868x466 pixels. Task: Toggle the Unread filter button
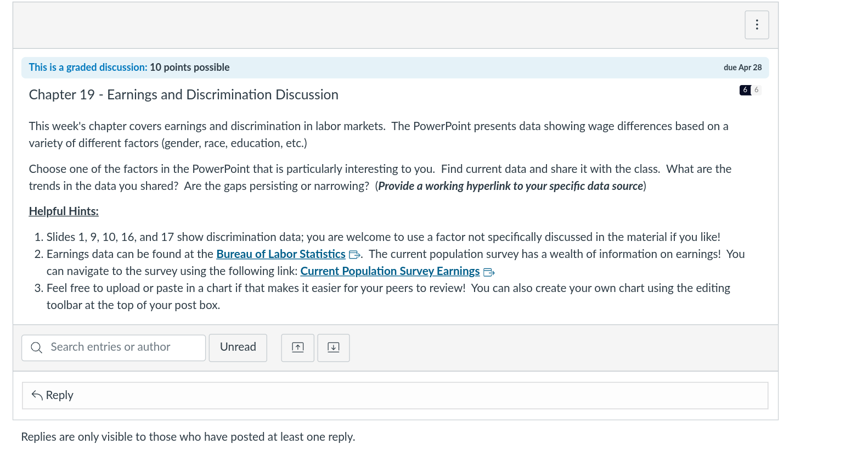click(238, 347)
